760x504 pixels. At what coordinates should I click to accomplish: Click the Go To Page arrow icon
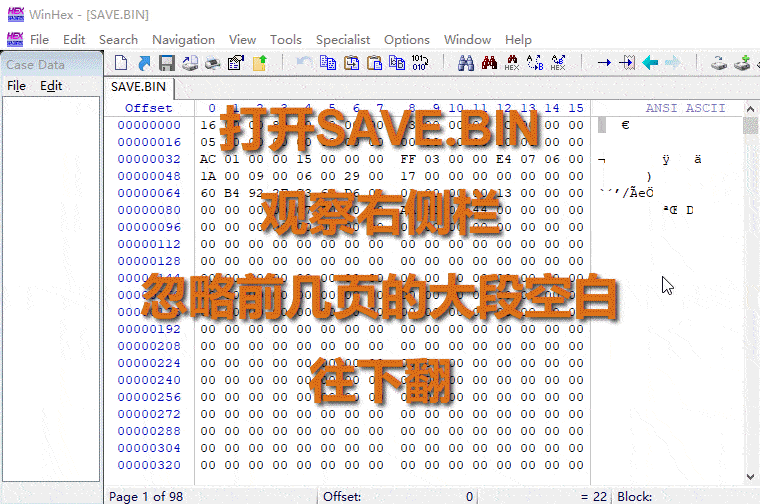click(627, 63)
